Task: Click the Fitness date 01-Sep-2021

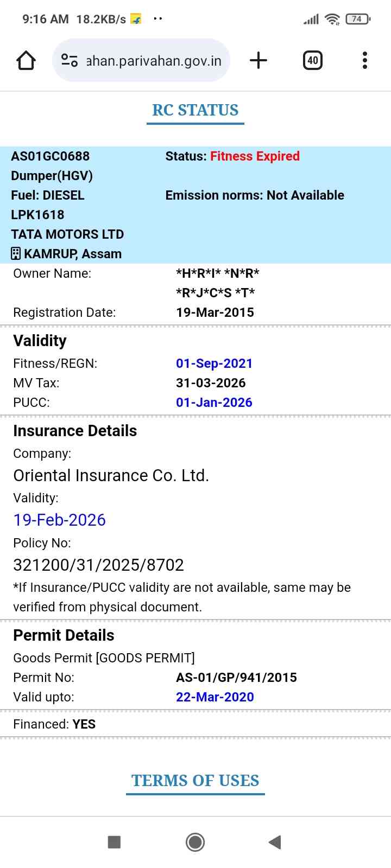Action: (x=214, y=363)
